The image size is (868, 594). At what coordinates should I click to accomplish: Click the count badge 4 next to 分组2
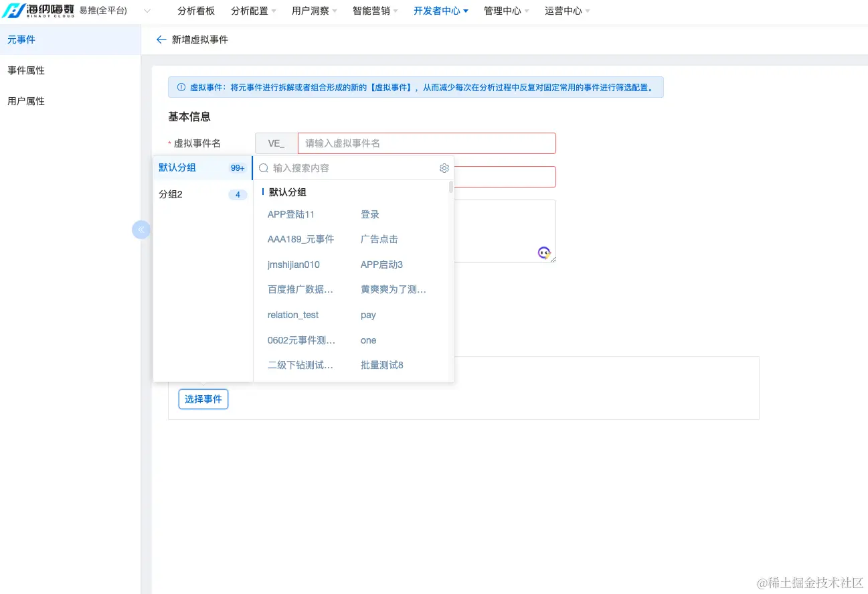click(238, 195)
